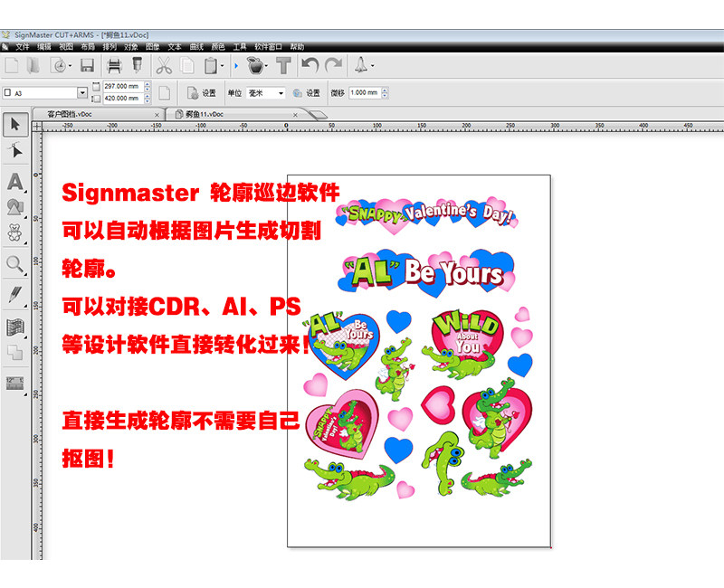Click the small blue toolbar expander arrow
Image resolution: width=724 pixels, height=588 pixels.
(x=236, y=66)
